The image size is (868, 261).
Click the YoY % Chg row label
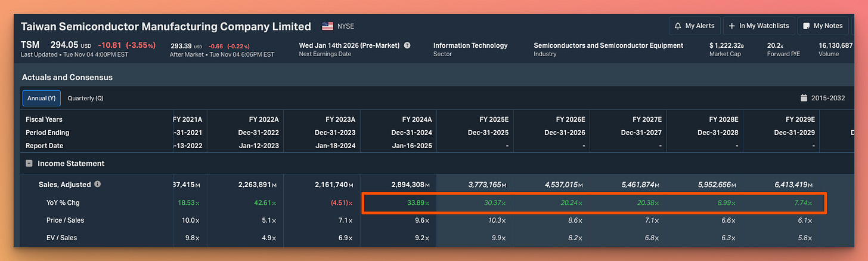[x=63, y=202]
